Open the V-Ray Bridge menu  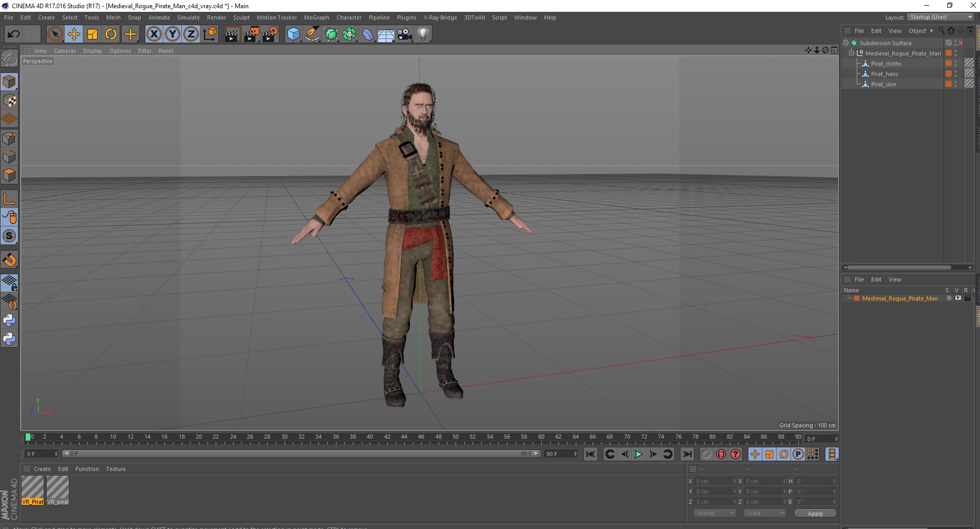pyautogui.click(x=440, y=17)
